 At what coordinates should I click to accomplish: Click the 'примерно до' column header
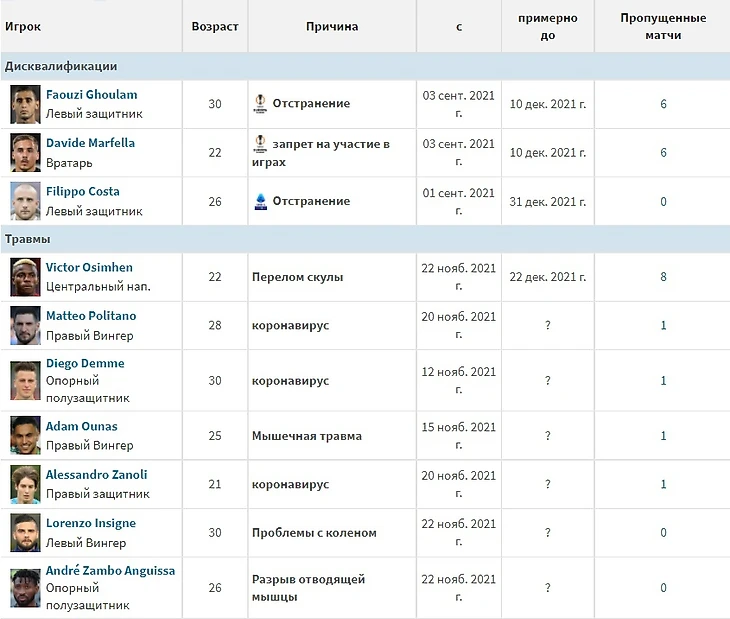pos(548,27)
